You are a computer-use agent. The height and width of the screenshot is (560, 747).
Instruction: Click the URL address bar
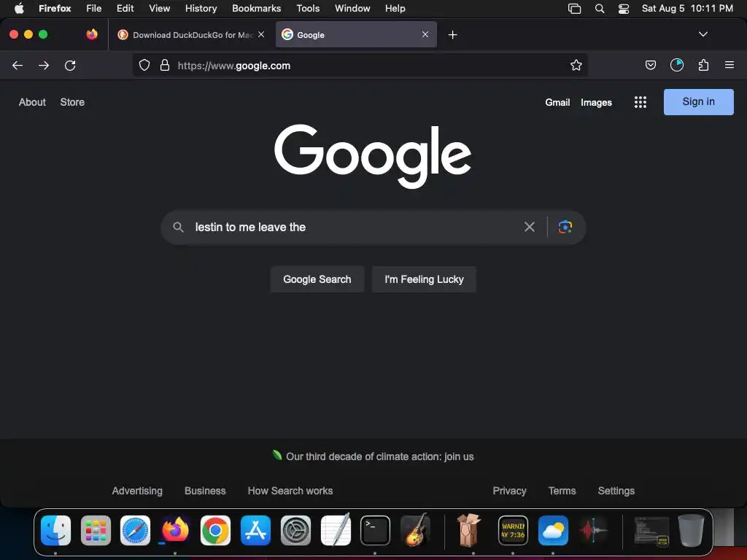[x=360, y=65]
